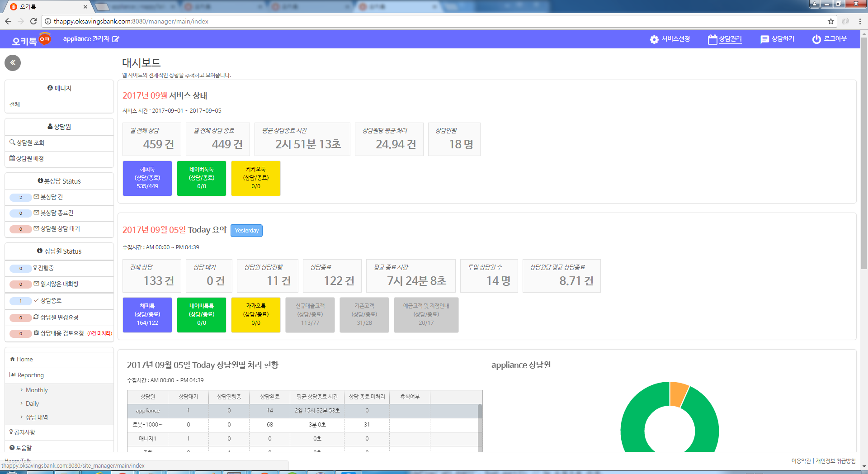This screenshot has height=474, width=868.
Task: Expand the Monthly reporting item
Action: [x=36, y=390]
